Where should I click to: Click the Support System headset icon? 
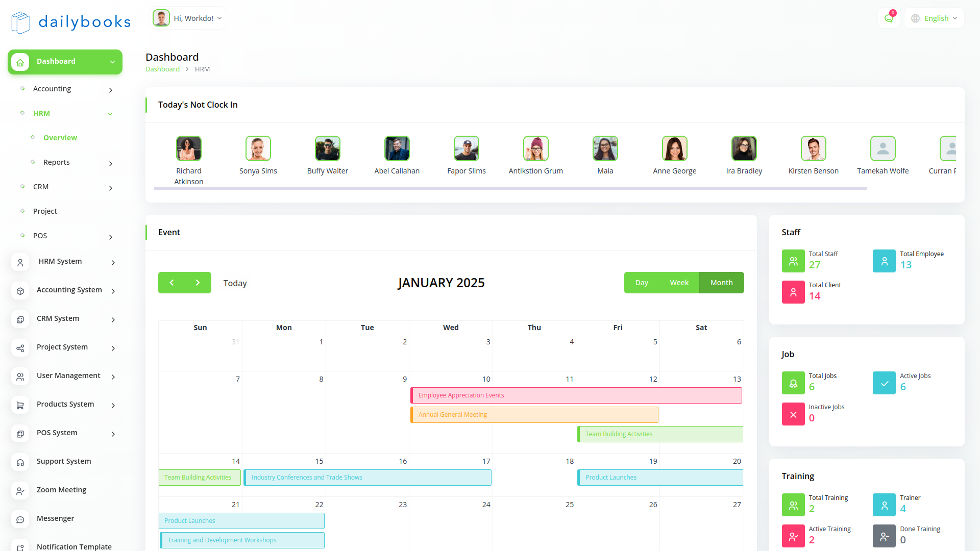click(x=20, y=462)
